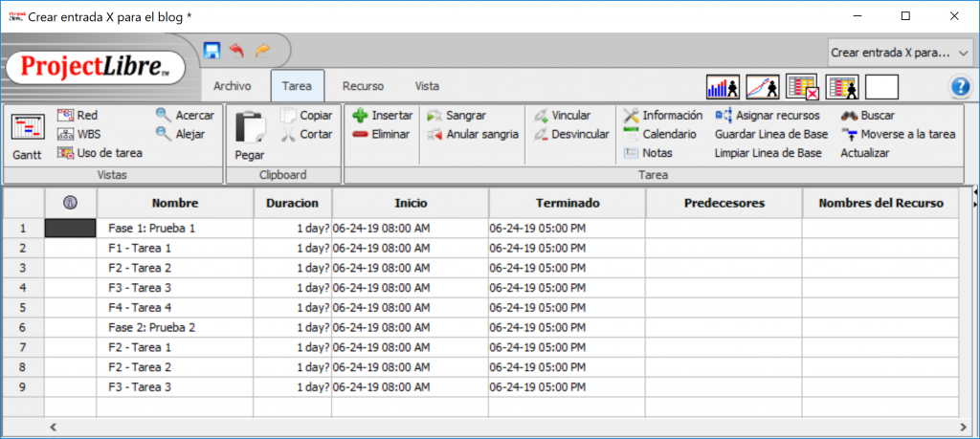Click Moverse a la tarea
This screenshot has width=980, height=439.
(898, 134)
